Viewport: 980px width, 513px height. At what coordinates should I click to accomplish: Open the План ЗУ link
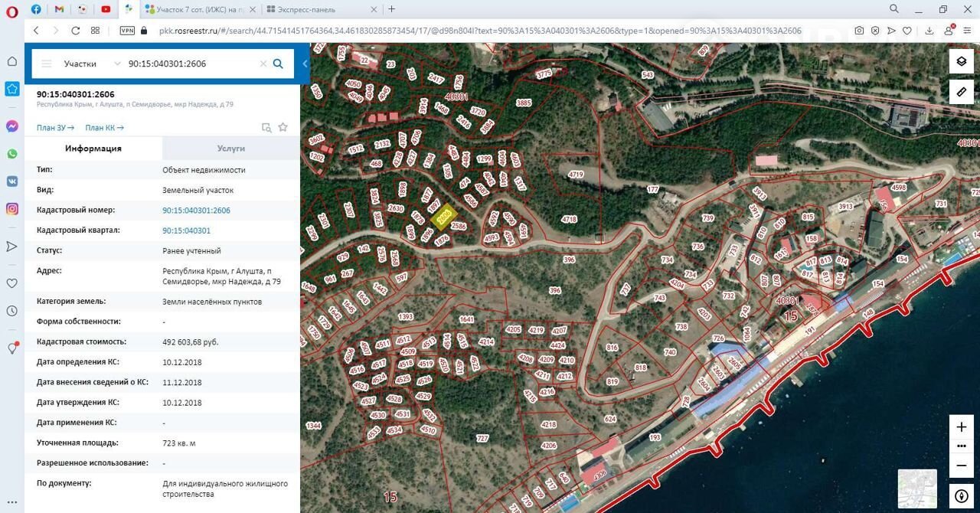click(x=55, y=128)
